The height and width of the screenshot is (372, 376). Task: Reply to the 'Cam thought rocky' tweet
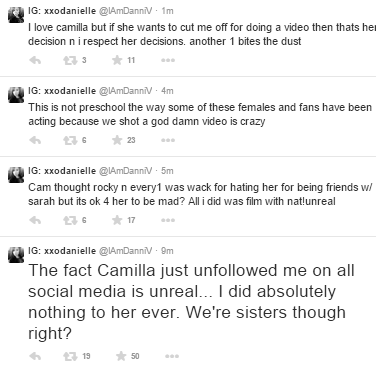click(35, 220)
